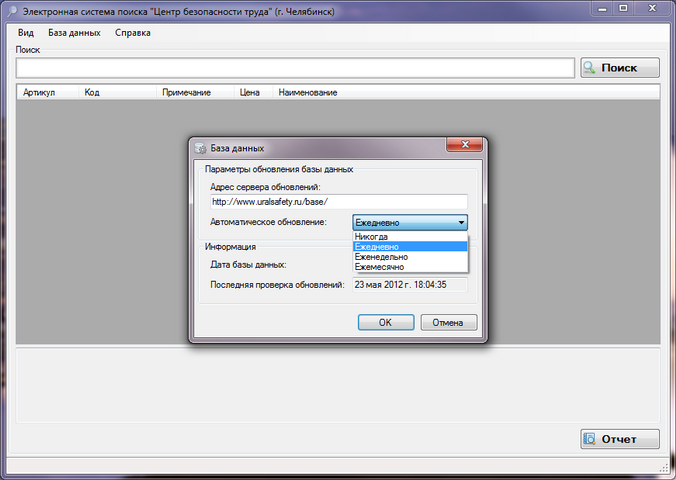Close the База данных dialog window
676x480 pixels.
pyautogui.click(x=465, y=147)
